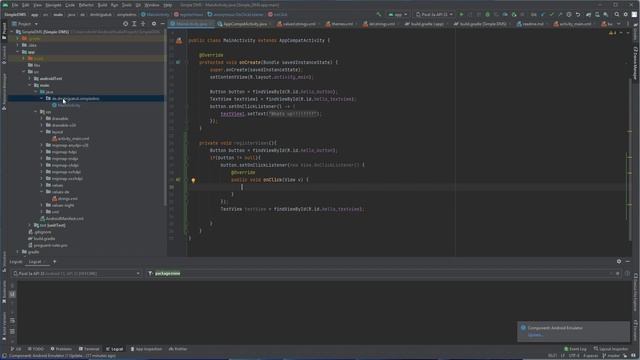
Task: Open the Pixel 3a API device dropdown in toolbar
Action: point(434,14)
